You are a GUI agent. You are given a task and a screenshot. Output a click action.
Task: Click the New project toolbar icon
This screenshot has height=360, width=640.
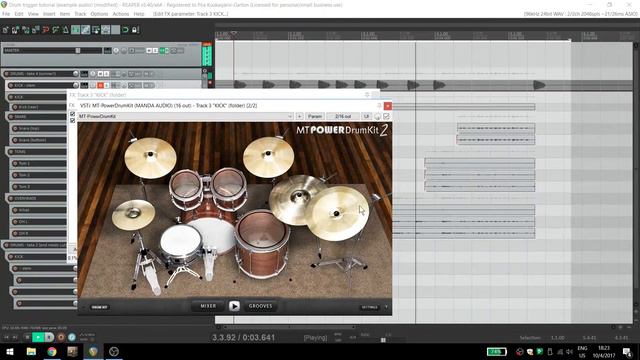tap(6, 30)
